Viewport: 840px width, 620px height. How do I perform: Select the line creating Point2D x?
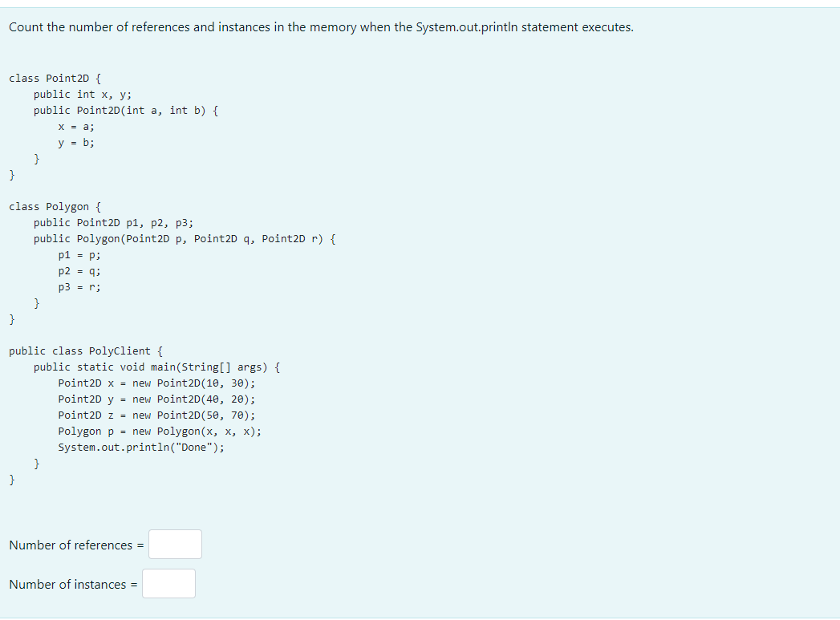[x=156, y=383]
